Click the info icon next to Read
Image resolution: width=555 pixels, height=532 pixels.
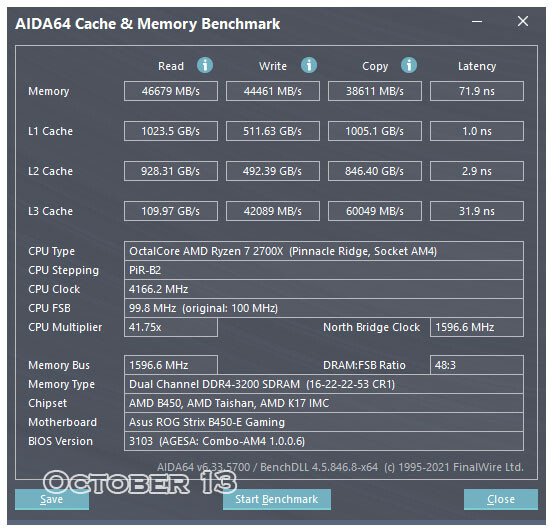point(205,65)
